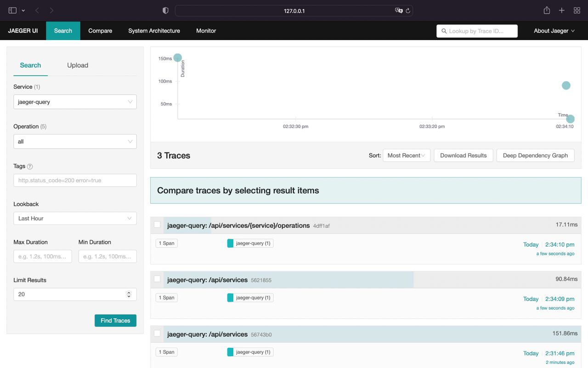588x368 pixels.
Task: Open the Operation dropdown showing all
Action: (75, 141)
